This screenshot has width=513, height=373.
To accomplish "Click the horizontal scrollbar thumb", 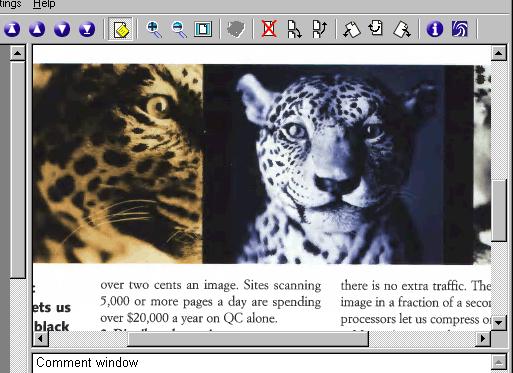I will click(248, 339).
